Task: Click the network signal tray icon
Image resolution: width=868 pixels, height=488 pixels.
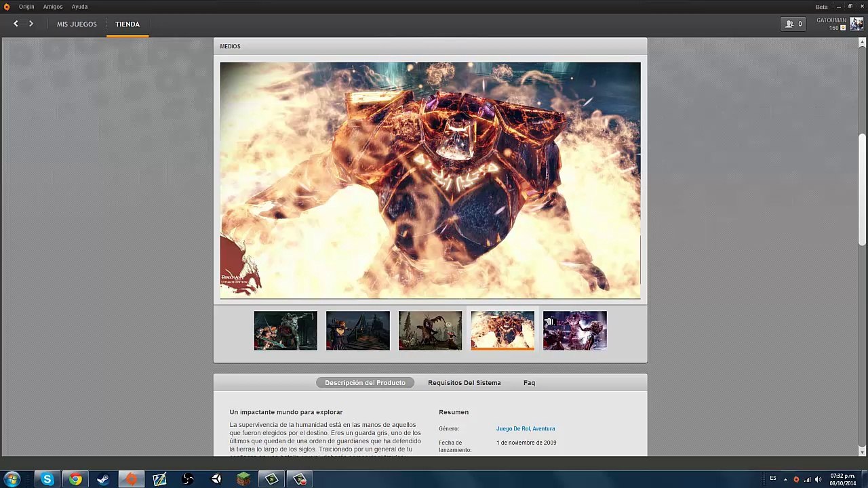Action: pyautogui.click(x=807, y=480)
